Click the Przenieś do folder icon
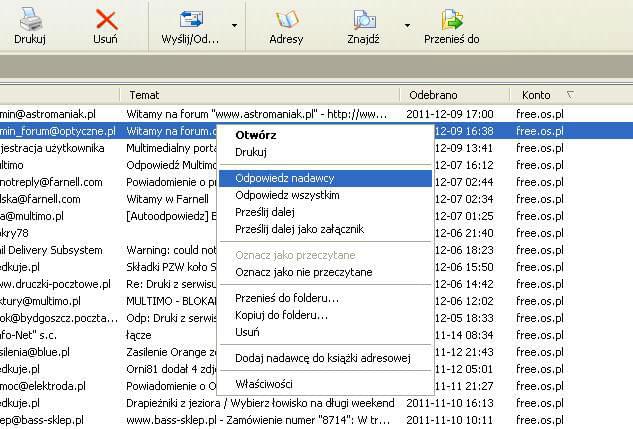 (452, 20)
